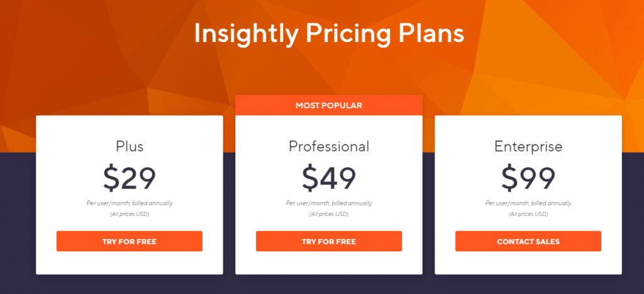Viewport: 644px width, 294px height.
Task: Select the Plus plan title
Action: 130,146
